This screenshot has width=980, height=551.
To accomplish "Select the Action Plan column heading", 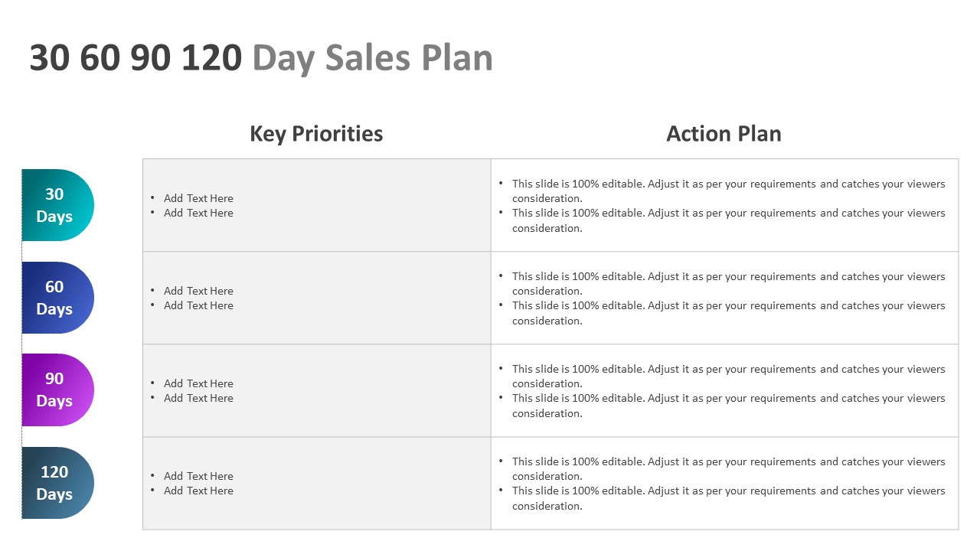I will pos(724,134).
